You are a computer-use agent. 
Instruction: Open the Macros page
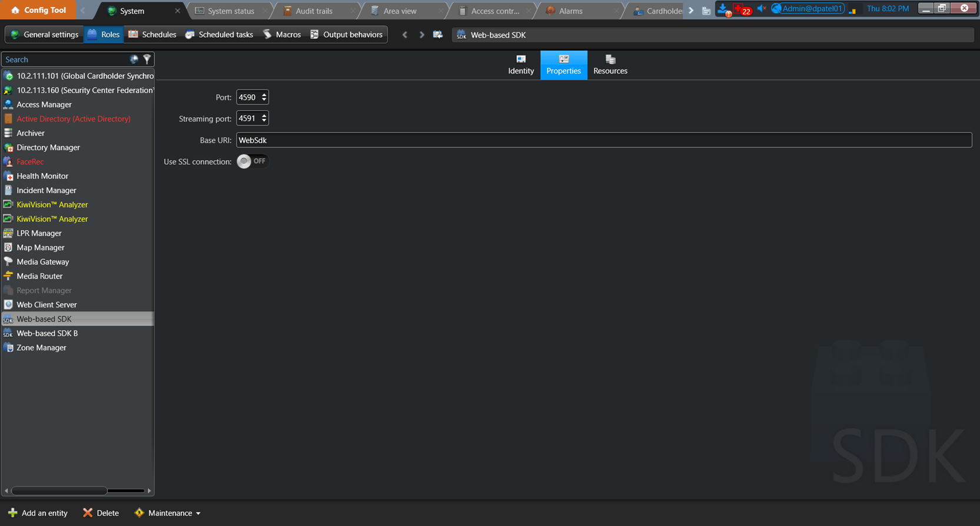pos(282,34)
